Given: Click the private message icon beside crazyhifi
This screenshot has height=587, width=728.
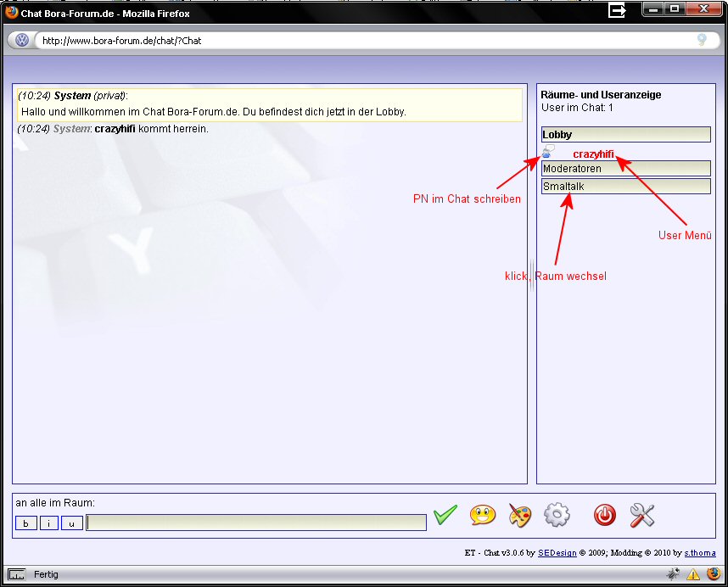Looking at the screenshot, I should 548,151.
